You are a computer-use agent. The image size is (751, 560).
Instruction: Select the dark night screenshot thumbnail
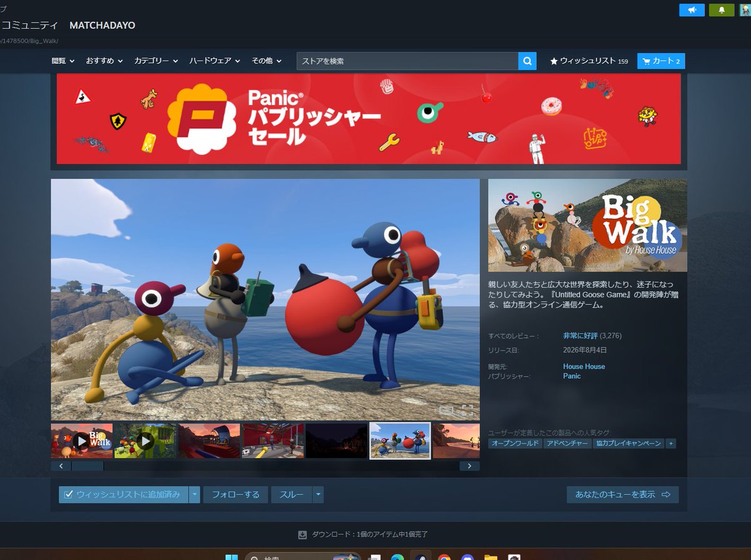[337, 441]
